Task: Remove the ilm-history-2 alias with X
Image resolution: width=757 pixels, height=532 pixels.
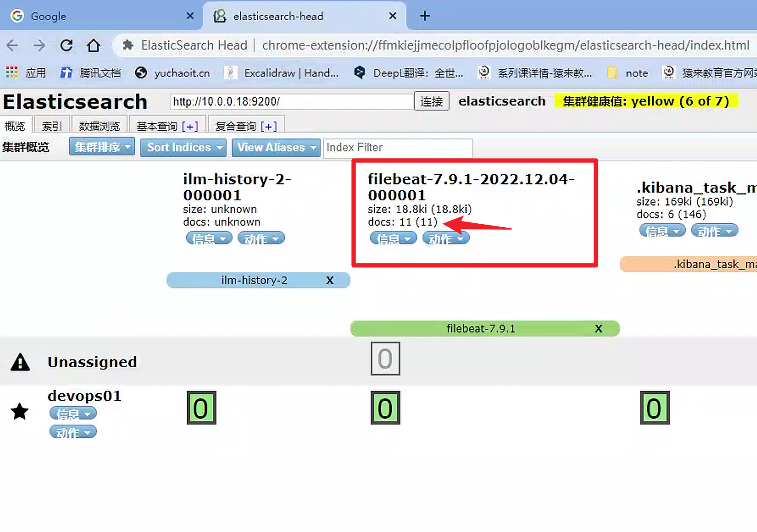Action: [x=330, y=281]
